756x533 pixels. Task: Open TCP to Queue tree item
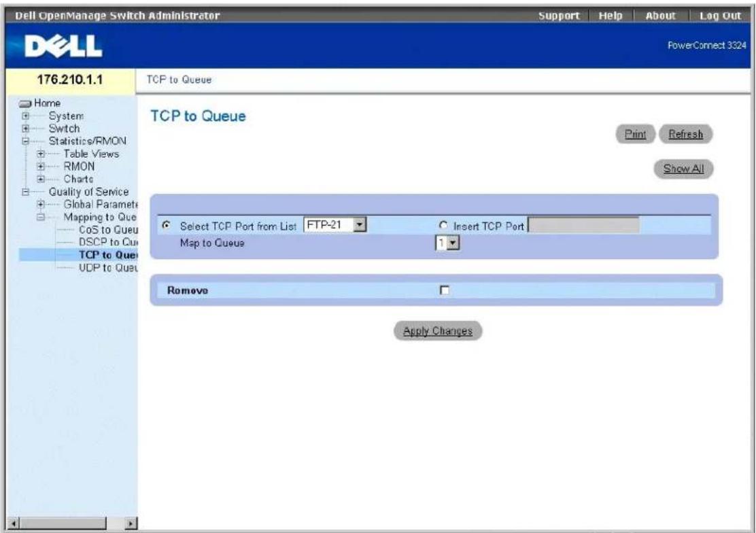(108, 255)
